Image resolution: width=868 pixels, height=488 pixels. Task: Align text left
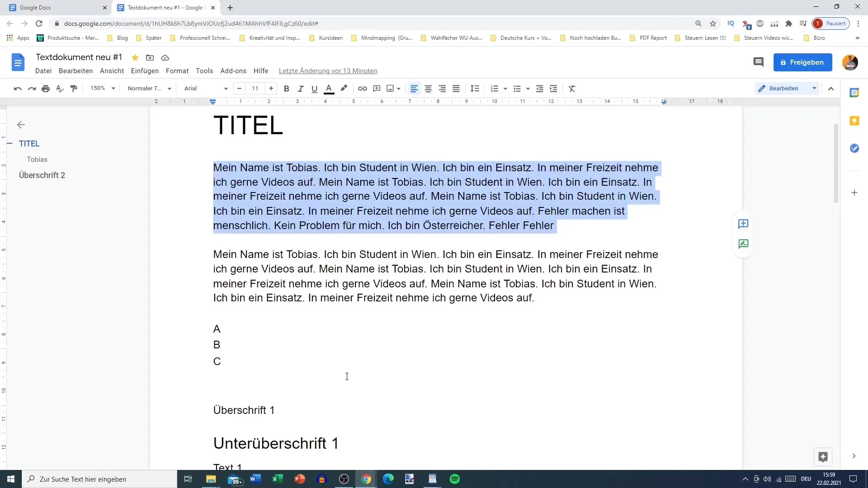pos(414,89)
